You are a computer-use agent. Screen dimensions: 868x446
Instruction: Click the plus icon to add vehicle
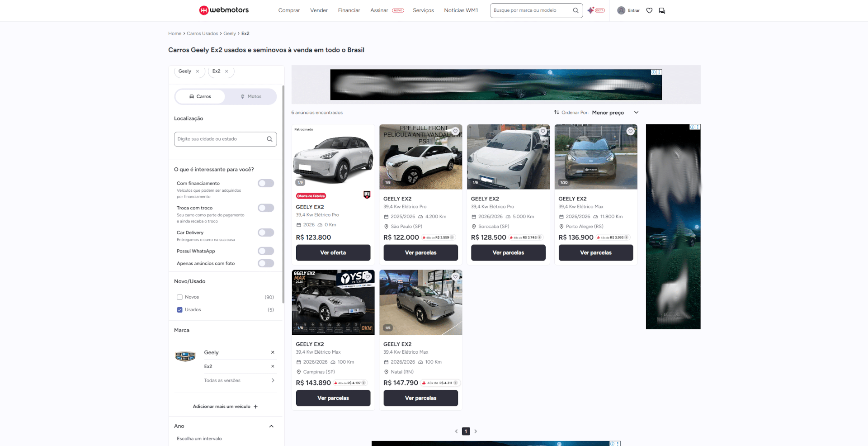pos(255,407)
